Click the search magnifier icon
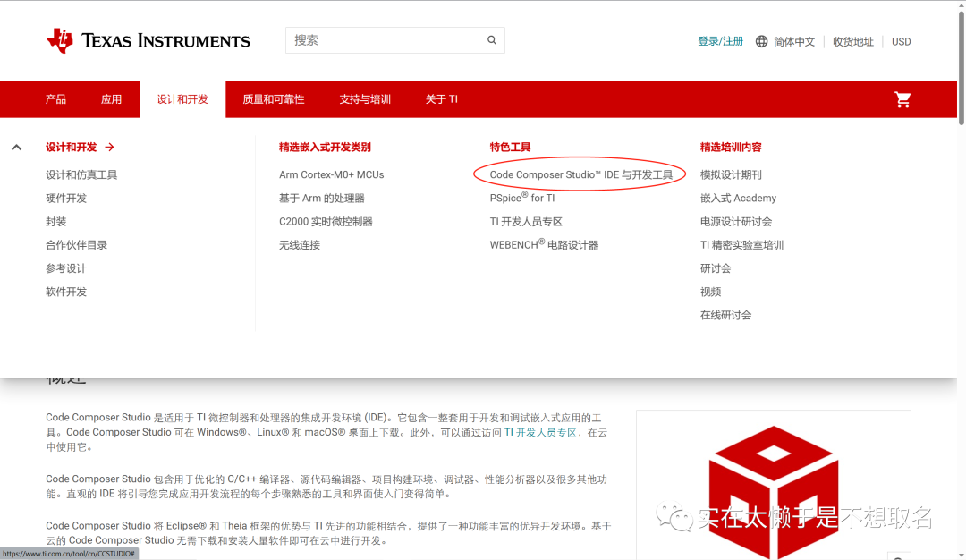The width and height of the screenshot is (966, 560). [x=491, y=40]
